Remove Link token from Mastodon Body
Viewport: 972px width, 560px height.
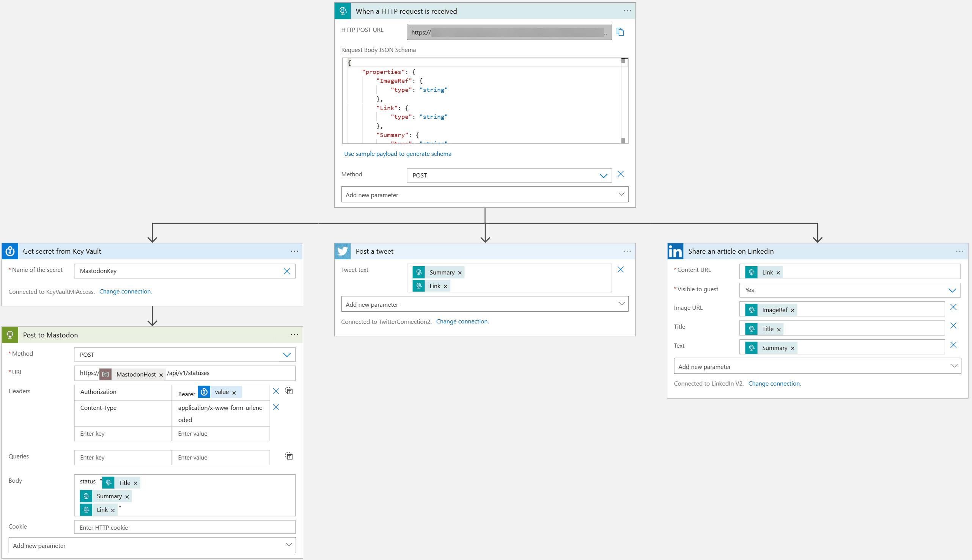[x=113, y=510]
